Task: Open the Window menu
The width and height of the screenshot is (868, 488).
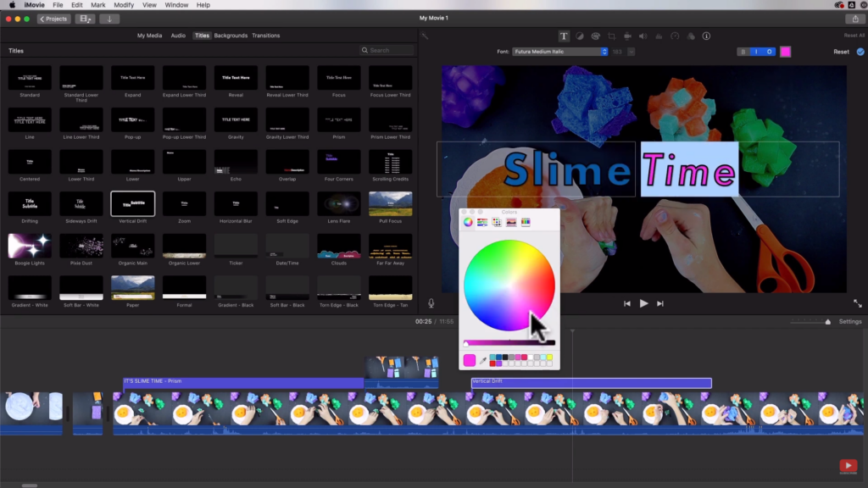Action: click(176, 5)
